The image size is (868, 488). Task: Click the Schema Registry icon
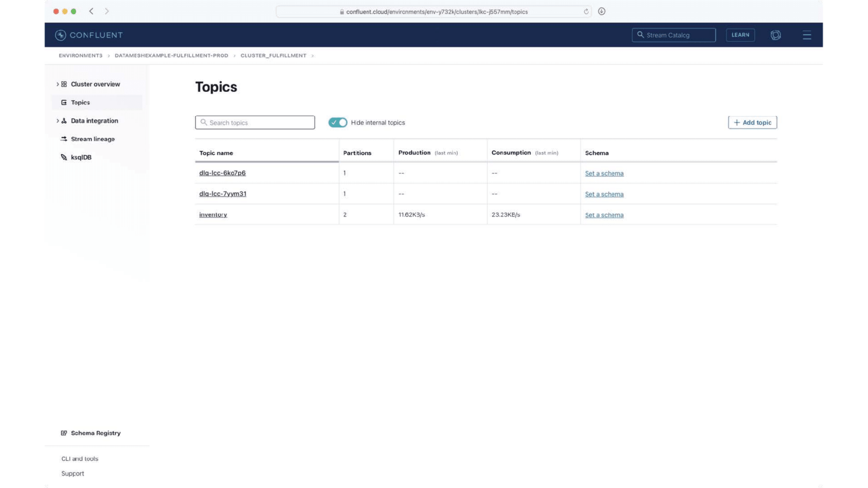click(x=64, y=433)
